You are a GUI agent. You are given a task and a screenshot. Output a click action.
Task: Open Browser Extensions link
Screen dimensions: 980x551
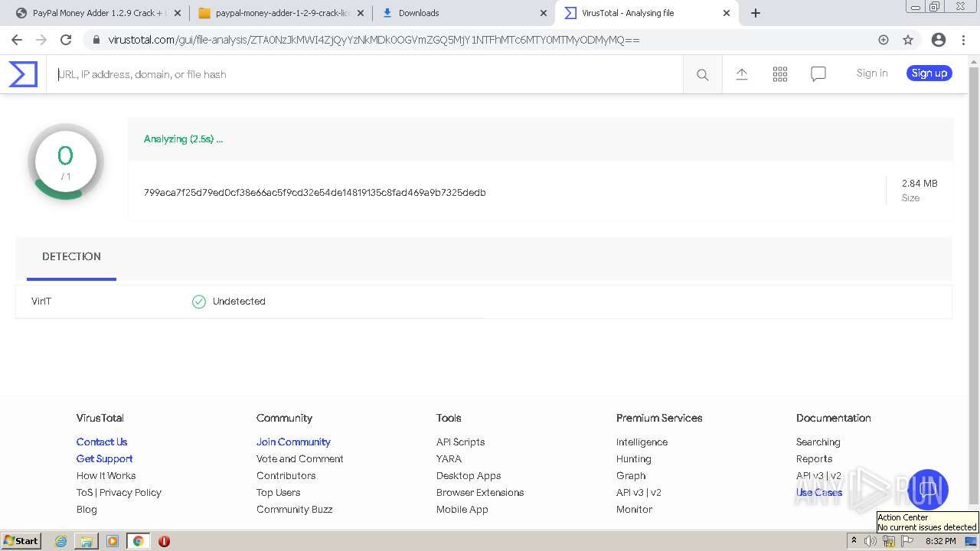pyautogui.click(x=480, y=493)
